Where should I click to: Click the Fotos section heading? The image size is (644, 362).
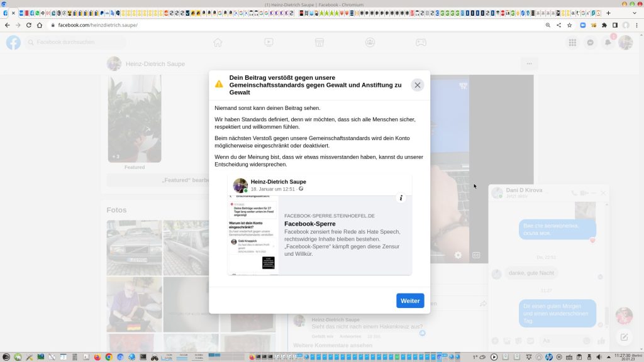tap(116, 210)
